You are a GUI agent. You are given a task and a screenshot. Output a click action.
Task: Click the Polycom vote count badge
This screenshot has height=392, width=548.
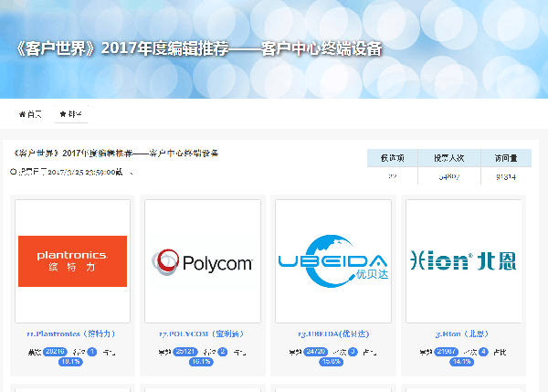click(x=186, y=351)
